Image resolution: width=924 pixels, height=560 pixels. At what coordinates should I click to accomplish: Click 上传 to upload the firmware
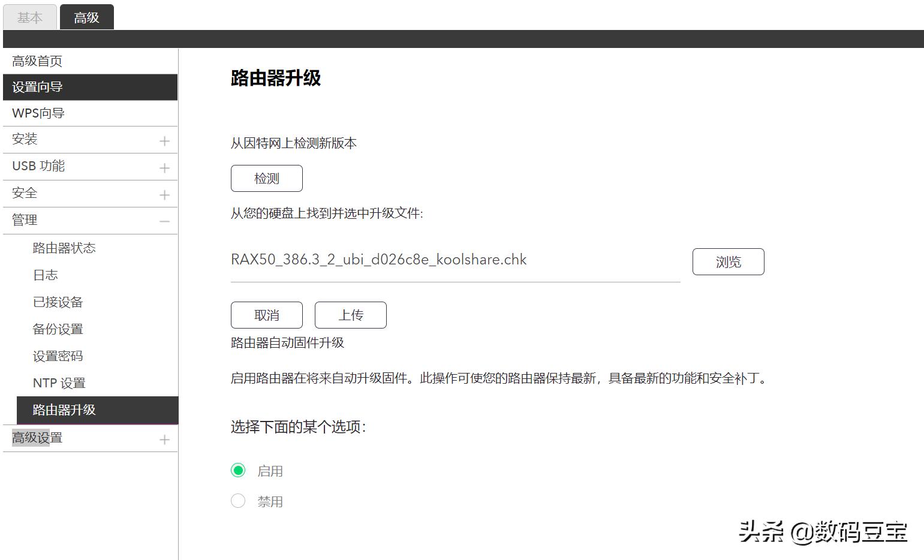pyautogui.click(x=350, y=315)
